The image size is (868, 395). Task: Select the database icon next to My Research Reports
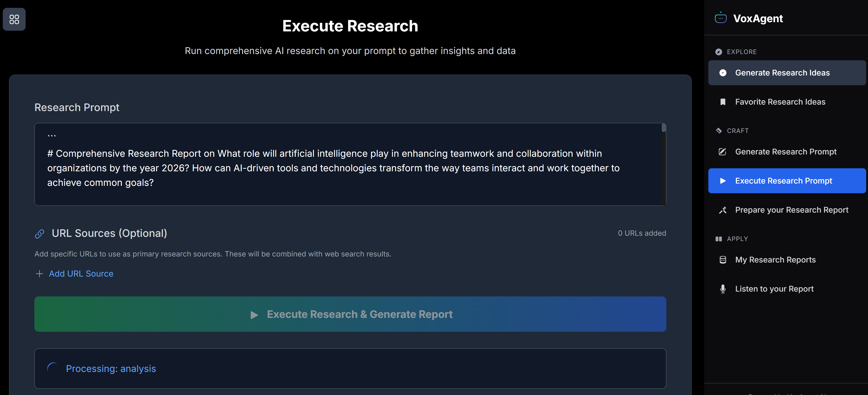click(723, 259)
